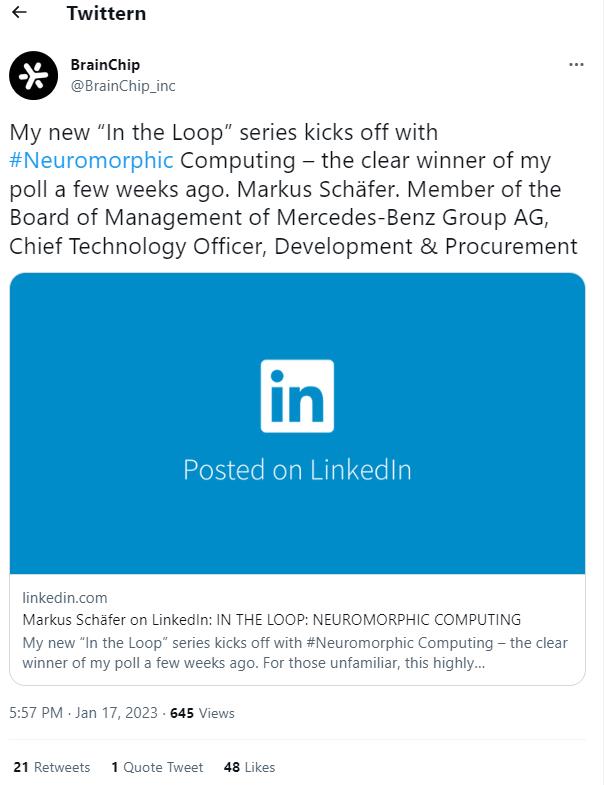Open the @BrainChip_inc handle

[x=123, y=86]
